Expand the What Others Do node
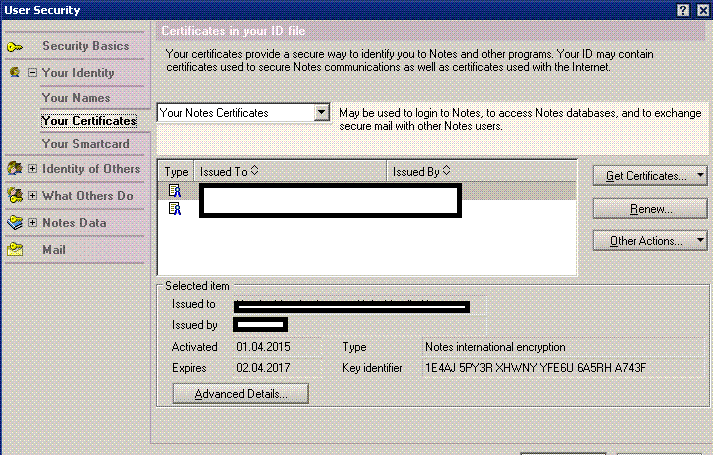This screenshot has width=713, height=455. pyautogui.click(x=32, y=196)
